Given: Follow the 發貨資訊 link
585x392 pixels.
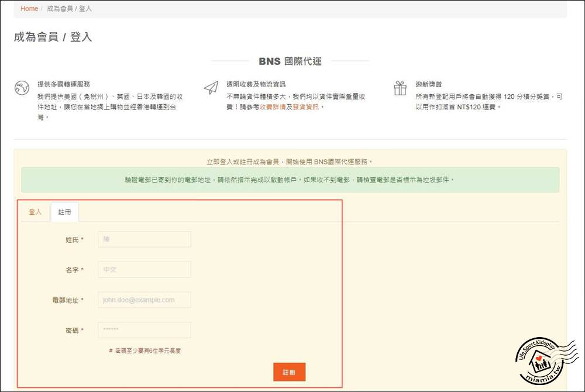Looking at the screenshot, I should point(306,107).
